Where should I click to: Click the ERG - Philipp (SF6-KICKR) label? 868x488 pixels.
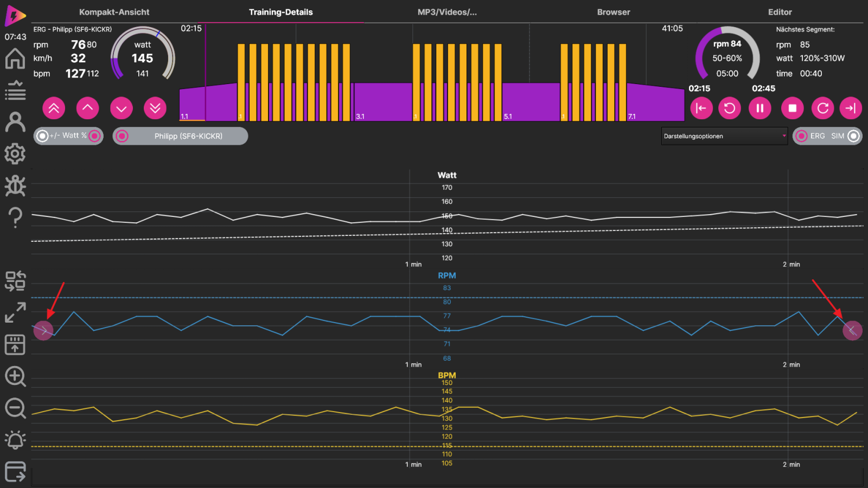[x=72, y=29]
